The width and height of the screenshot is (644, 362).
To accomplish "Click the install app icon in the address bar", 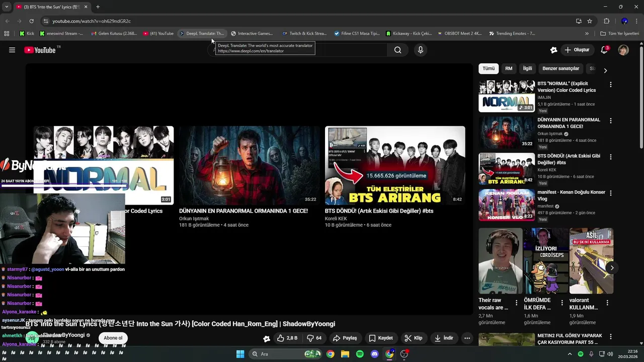I will pyautogui.click(x=579, y=21).
